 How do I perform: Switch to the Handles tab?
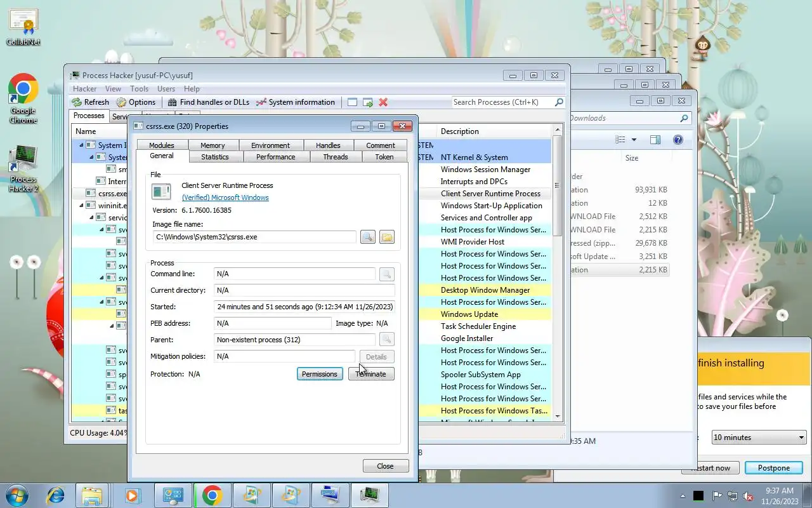coord(328,145)
